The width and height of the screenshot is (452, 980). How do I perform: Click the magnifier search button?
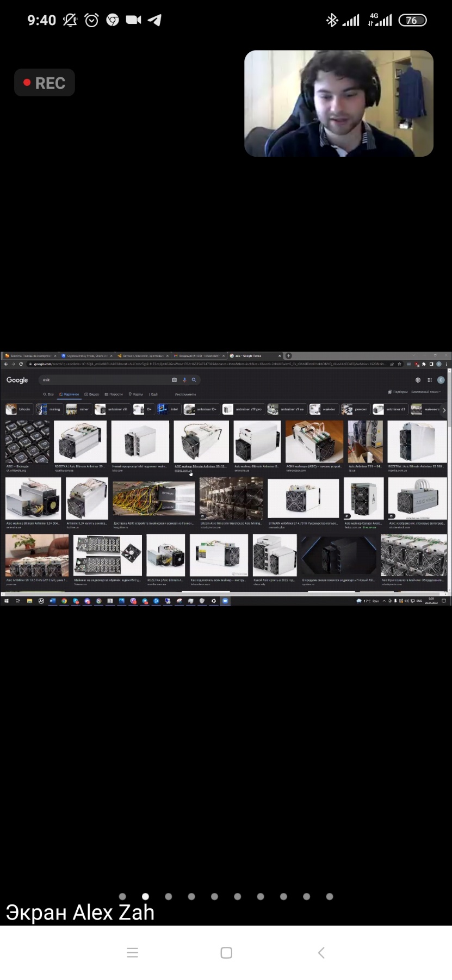(x=194, y=380)
